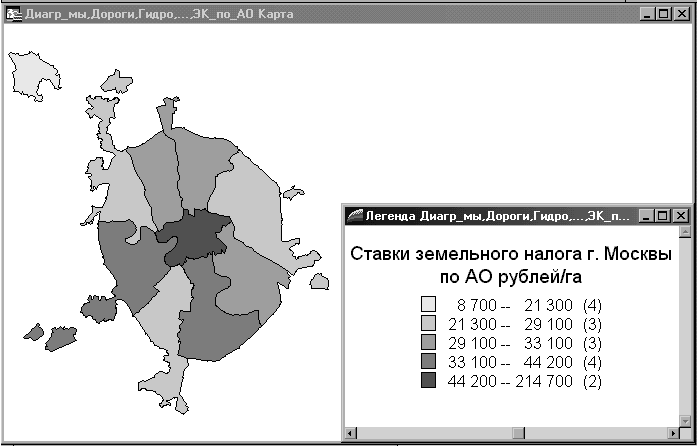Click the 21 300 -- 29 100 legend swatch
The image size is (697, 446).
click(x=429, y=323)
